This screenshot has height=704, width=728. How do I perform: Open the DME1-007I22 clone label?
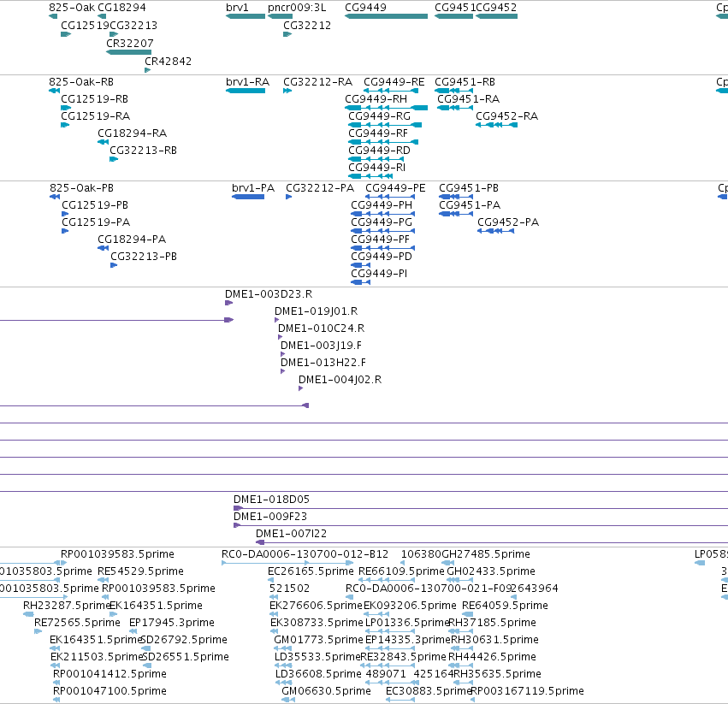[x=291, y=534]
